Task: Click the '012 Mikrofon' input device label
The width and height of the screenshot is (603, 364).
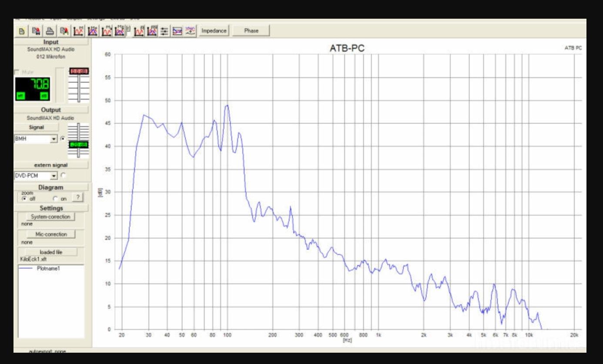Action: (x=51, y=56)
